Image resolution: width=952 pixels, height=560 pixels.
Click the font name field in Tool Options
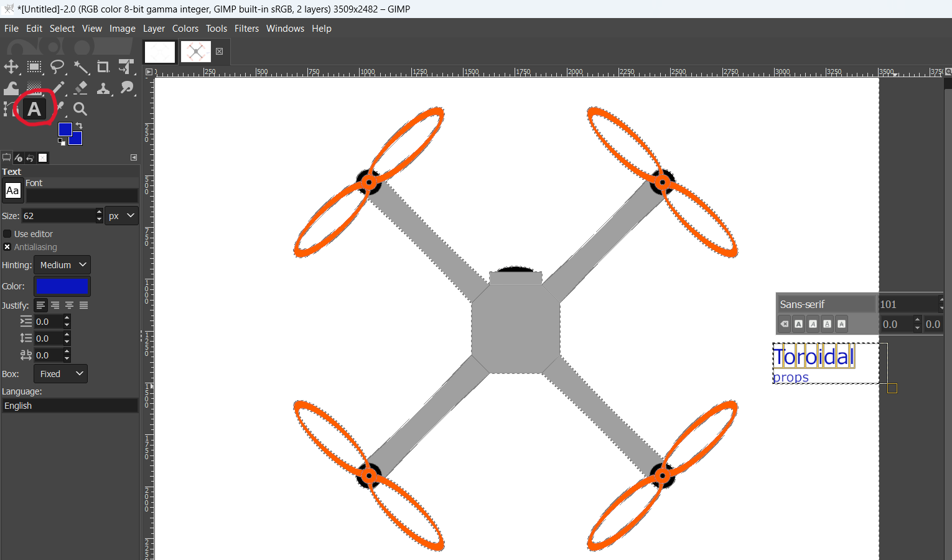(82, 195)
